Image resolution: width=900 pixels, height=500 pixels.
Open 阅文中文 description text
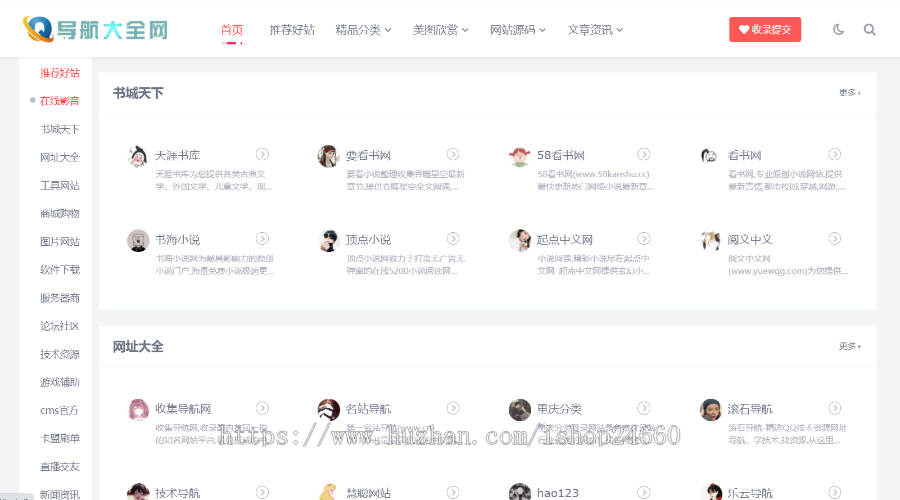pos(788,265)
